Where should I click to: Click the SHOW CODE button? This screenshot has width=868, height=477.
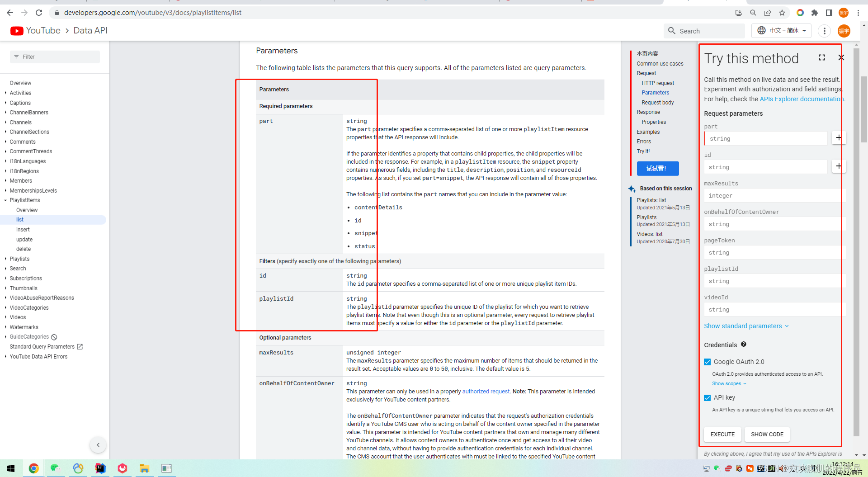tap(767, 434)
